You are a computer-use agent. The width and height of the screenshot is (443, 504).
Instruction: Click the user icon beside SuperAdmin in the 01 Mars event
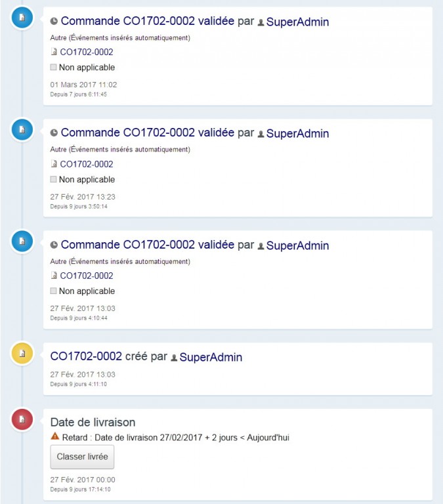coord(261,22)
